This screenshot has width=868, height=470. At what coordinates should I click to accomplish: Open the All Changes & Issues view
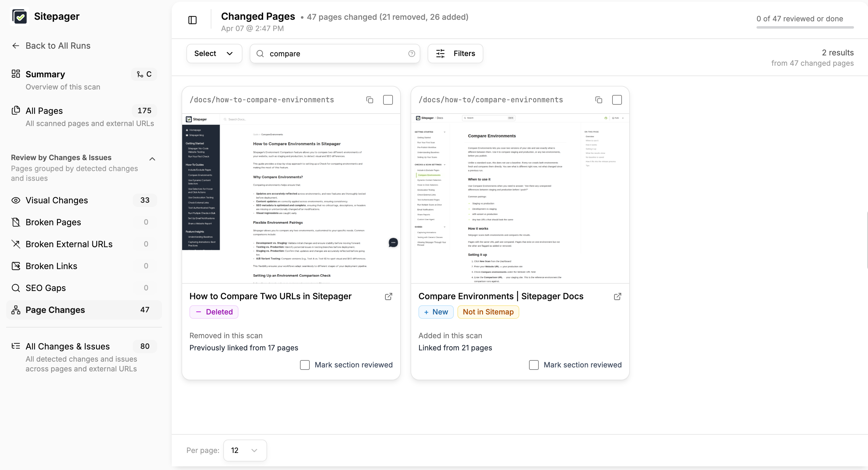[67, 346]
